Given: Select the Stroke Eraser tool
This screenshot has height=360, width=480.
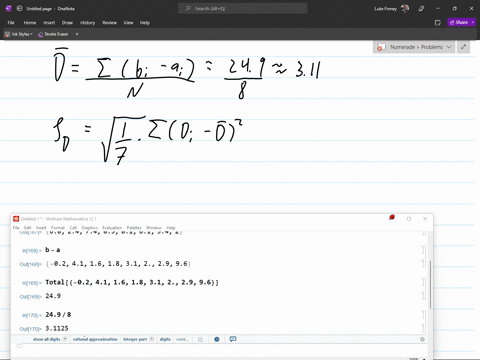Looking at the screenshot, I should pos(53,34).
